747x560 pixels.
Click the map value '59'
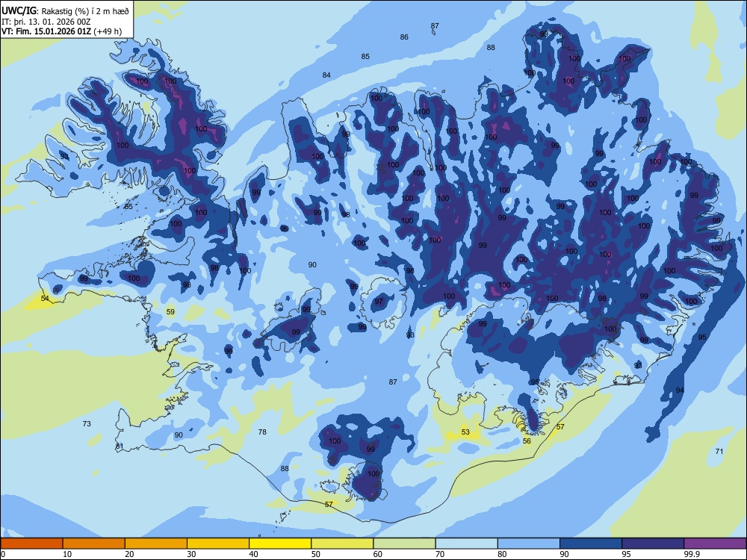coord(170,312)
